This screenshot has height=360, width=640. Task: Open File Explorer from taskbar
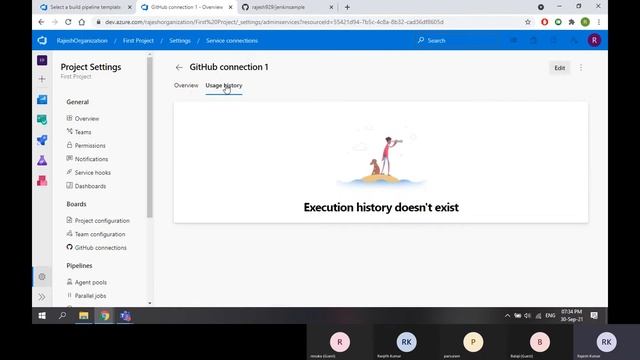coord(84,316)
